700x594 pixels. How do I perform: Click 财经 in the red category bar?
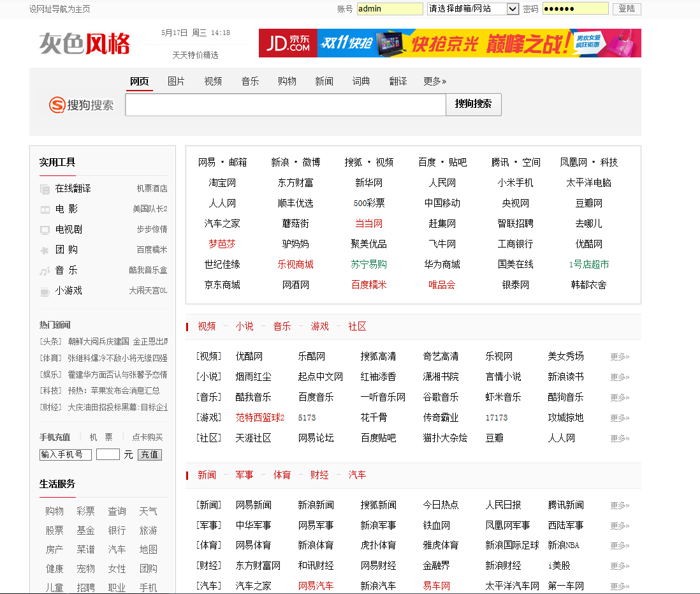click(319, 475)
